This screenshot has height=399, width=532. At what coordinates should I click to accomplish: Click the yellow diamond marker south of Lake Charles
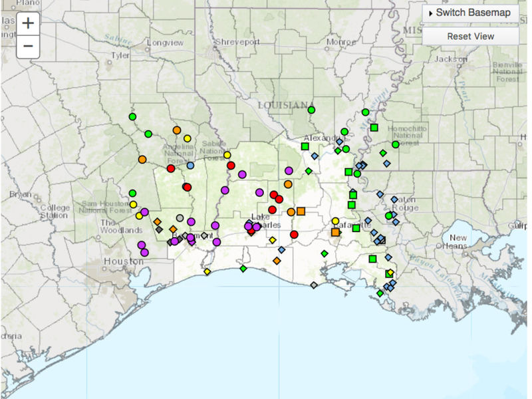click(272, 239)
